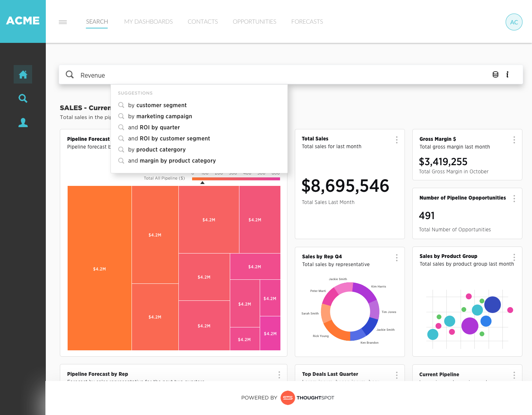Viewport: 532px width, 415px height.
Task: Click the magnifier icon beside 'and ROI by quarter'
Action: pos(121,127)
